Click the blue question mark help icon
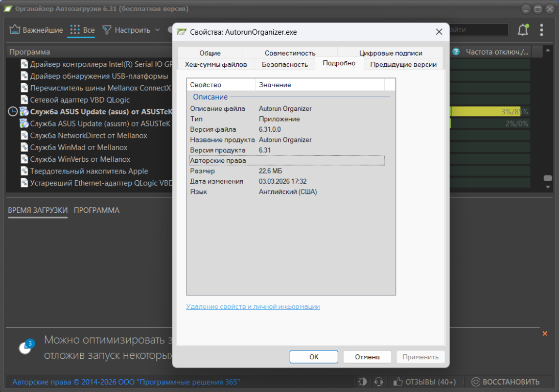559x392 pixels. tap(456, 52)
